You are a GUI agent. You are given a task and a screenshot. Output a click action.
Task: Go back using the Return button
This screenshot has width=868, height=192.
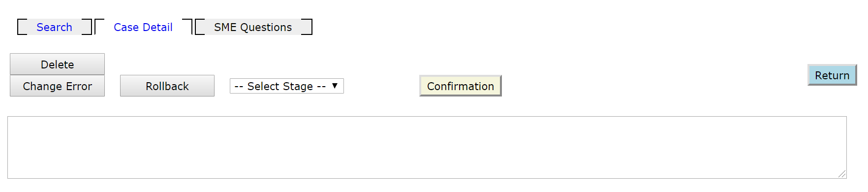(x=832, y=75)
